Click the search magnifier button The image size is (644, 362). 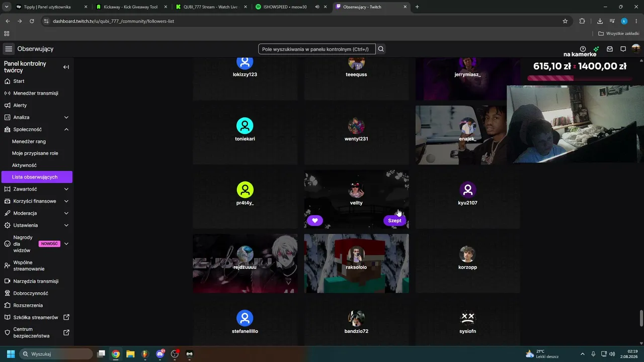click(381, 49)
